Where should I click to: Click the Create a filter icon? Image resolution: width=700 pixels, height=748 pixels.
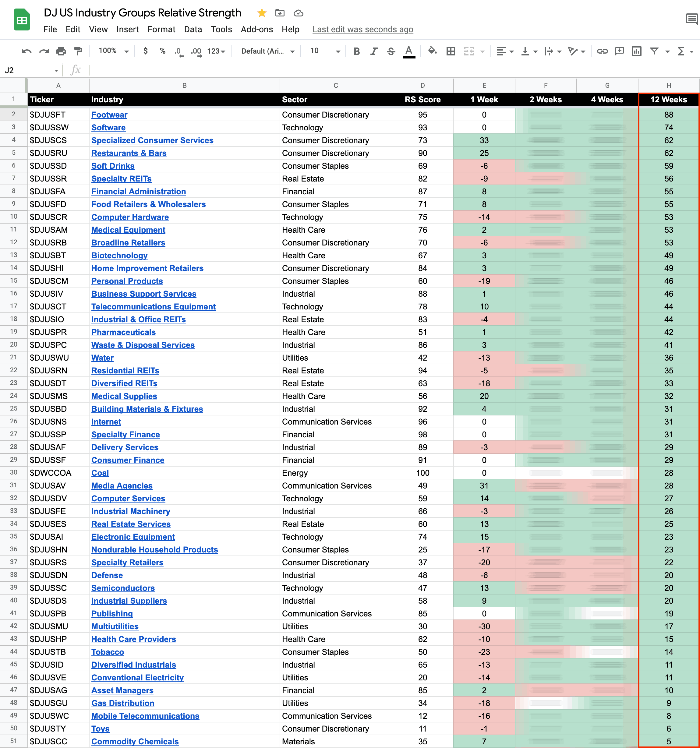(x=654, y=51)
